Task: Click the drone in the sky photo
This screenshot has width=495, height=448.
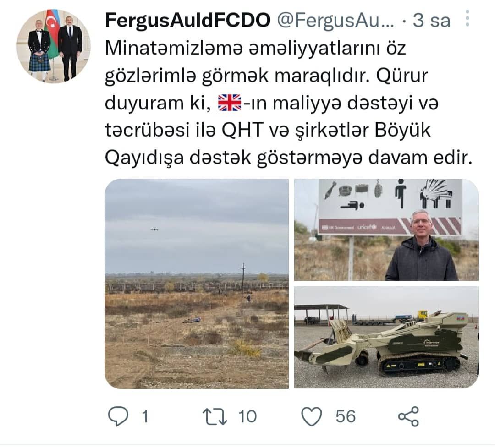Action: click(154, 229)
